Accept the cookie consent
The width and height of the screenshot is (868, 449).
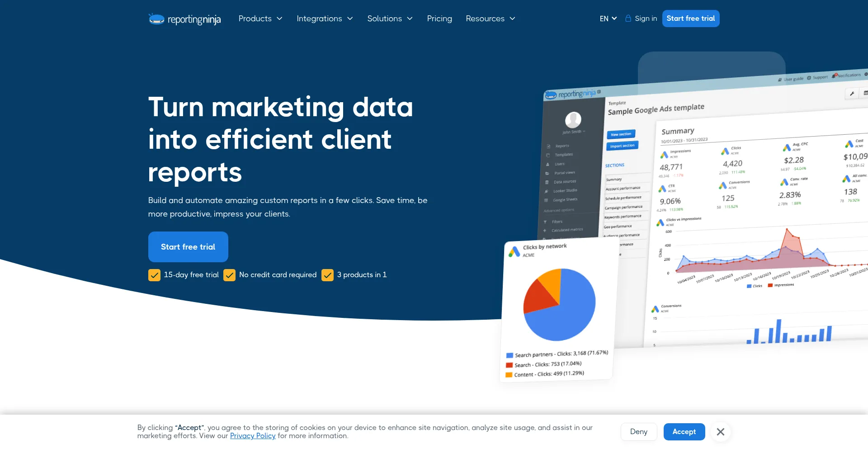684,432
